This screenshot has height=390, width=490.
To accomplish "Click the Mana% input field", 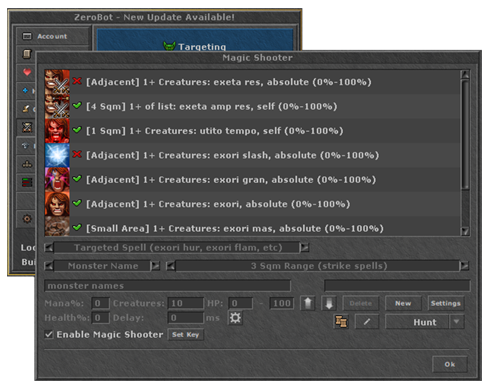I will tap(100, 303).
